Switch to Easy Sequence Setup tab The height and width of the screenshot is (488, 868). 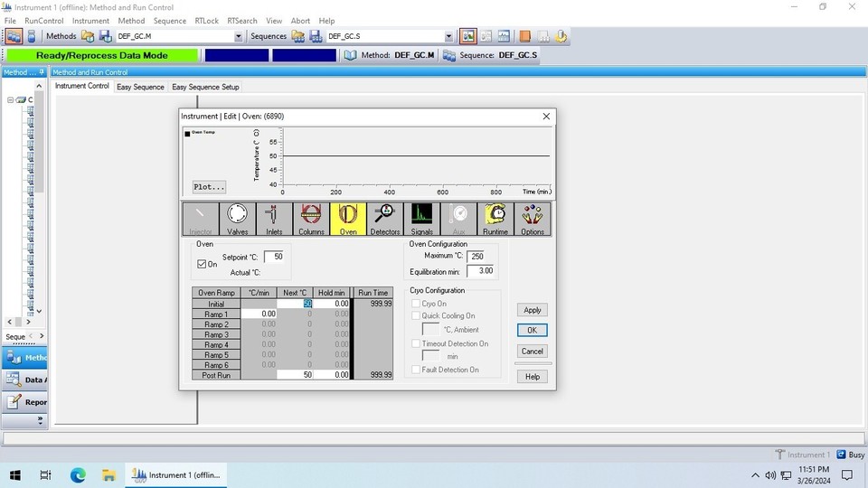tap(205, 87)
